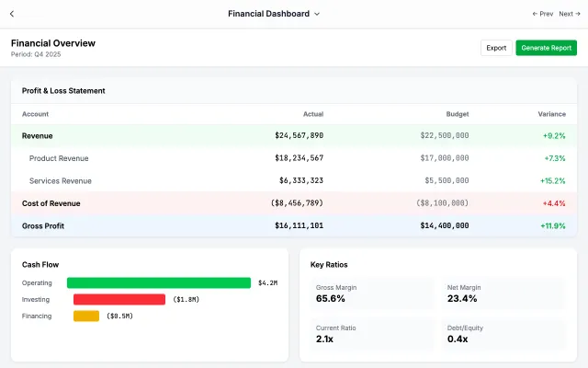Click the Account column header
This screenshot has width=588, height=368.
(x=35, y=114)
